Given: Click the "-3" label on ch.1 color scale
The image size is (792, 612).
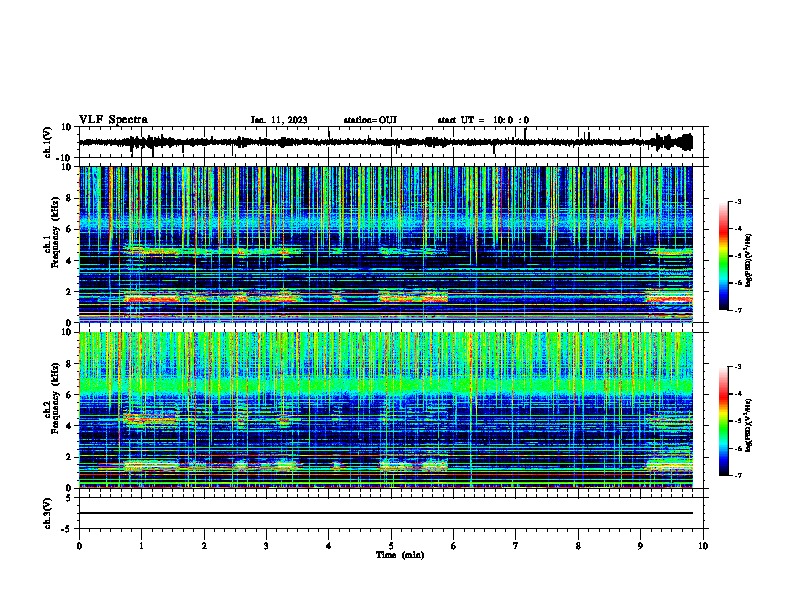Looking at the screenshot, I should (738, 201).
